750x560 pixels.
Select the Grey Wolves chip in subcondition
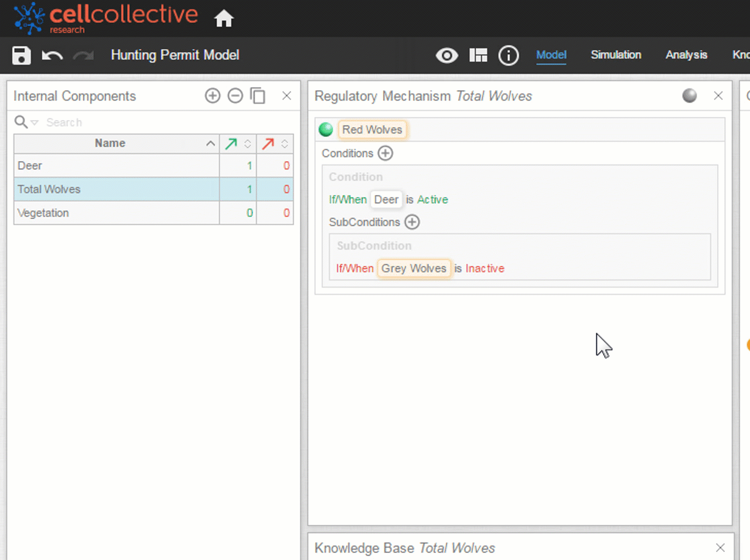(414, 268)
